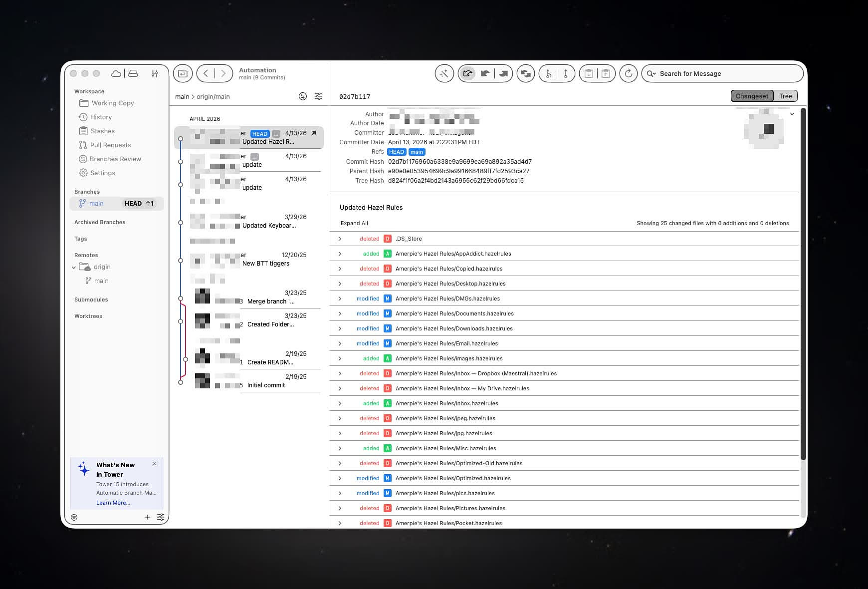Open the cloud services view icon
Image resolution: width=868 pixels, height=589 pixels.
pos(116,73)
